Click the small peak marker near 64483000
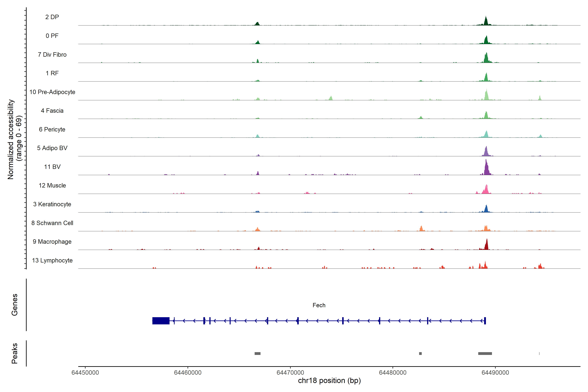This screenshot has width=588, height=392. (420, 353)
